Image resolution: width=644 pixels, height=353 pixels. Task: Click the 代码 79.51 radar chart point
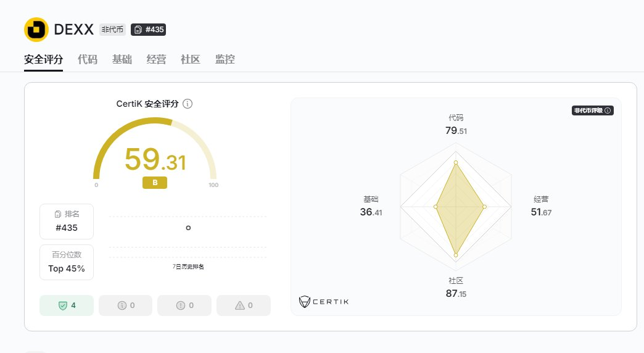[x=455, y=163]
